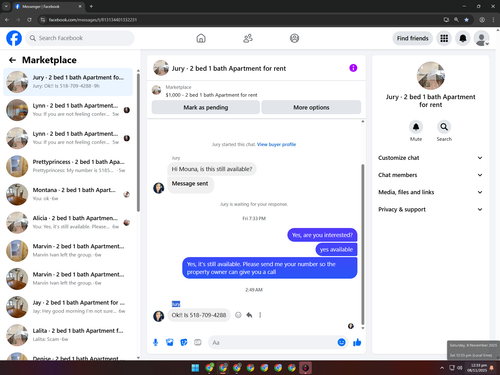Open more options dots for last message
This screenshot has width=500, height=375.
[x=260, y=315]
